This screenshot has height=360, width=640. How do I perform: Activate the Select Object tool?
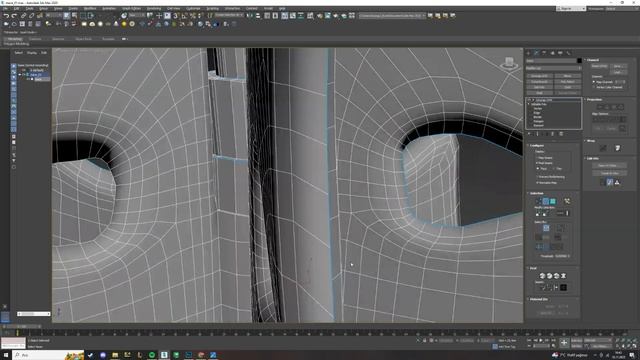(66, 16)
